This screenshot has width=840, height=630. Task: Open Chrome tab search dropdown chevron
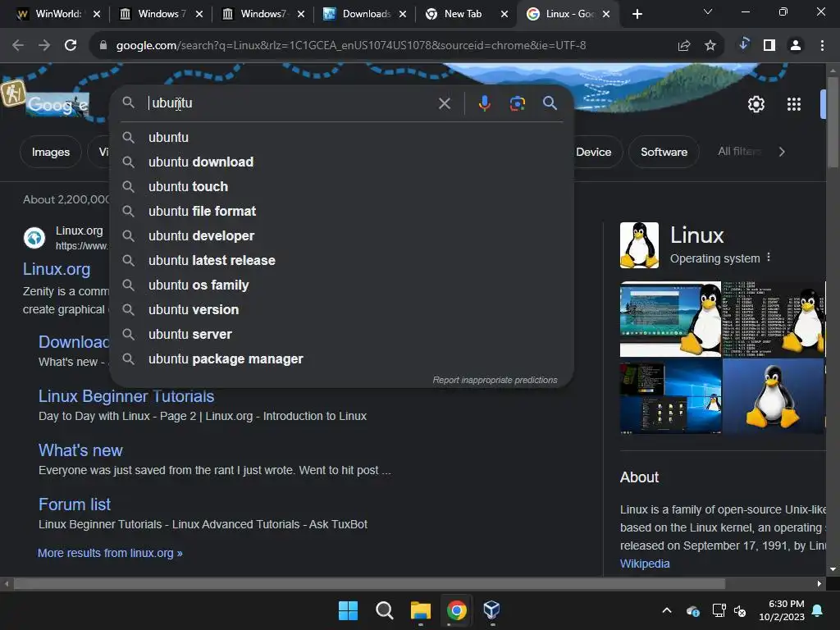(708, 11)
